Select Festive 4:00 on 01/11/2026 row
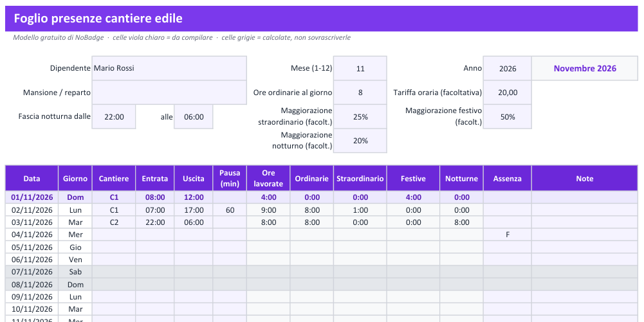This screenshot has width=644, height=322. [413, 197]
